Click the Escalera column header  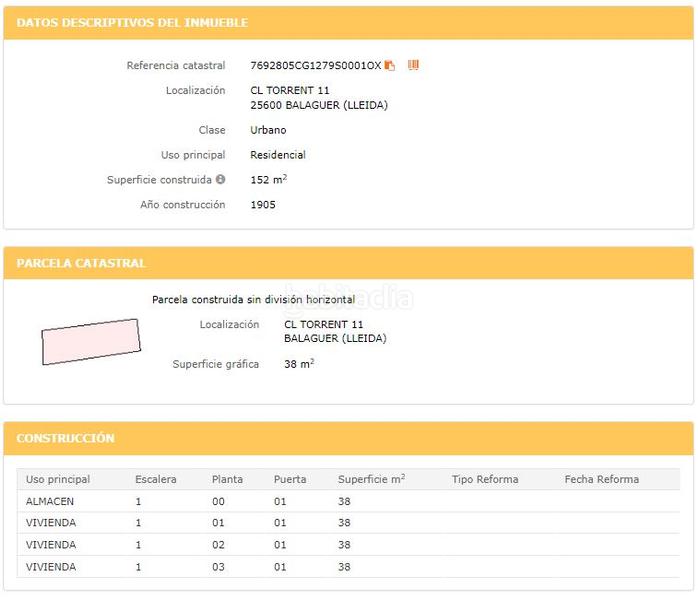156,479
